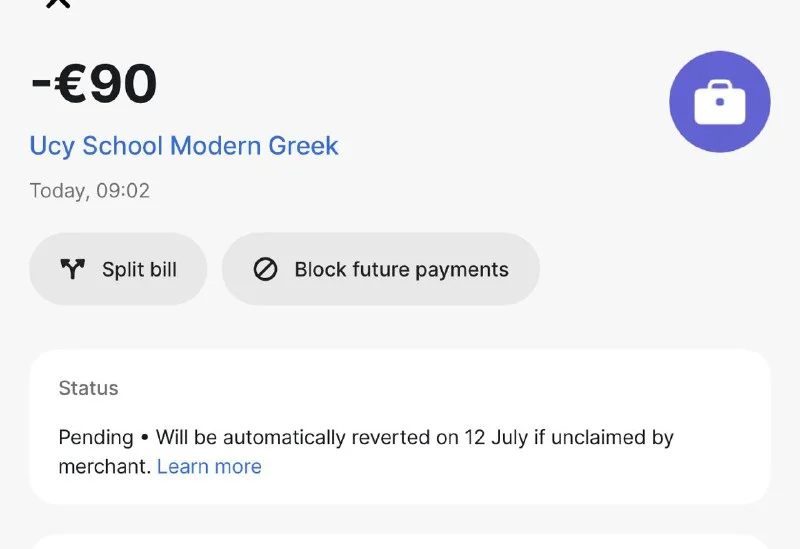Click the 12 July revert date
800x549 pixels.
494,438
